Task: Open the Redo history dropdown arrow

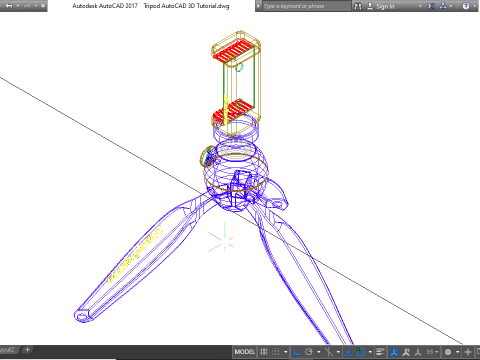Action: 35,6
